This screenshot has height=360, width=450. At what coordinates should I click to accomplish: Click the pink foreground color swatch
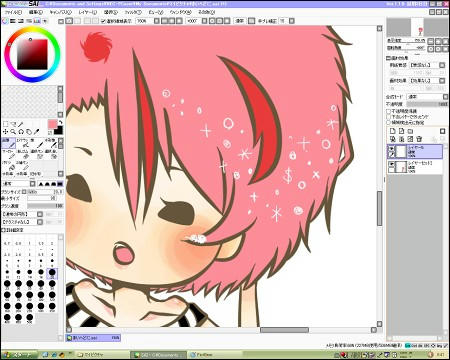(53, 124)
